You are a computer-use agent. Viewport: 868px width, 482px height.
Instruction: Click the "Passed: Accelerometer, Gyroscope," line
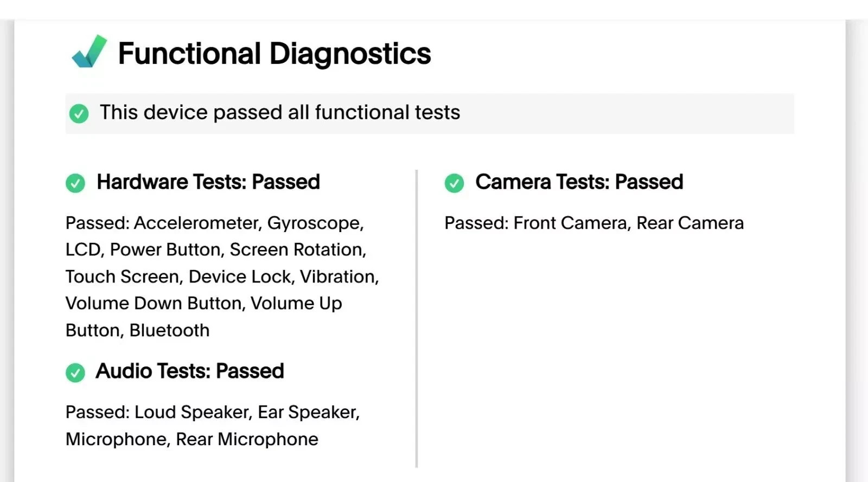point(215,223)
